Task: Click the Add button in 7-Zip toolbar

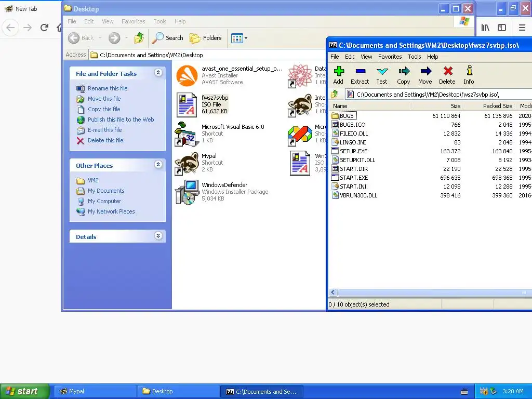Action: (x=339, y=75)
